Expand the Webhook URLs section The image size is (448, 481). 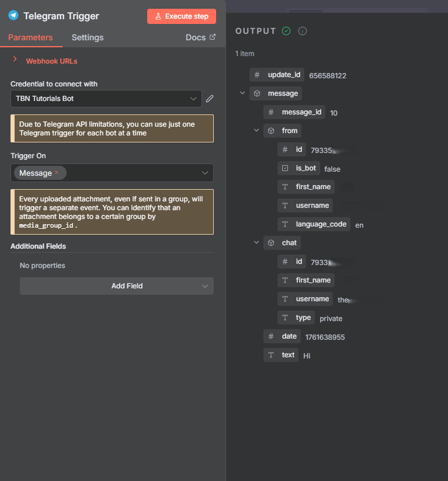point(15,60)
